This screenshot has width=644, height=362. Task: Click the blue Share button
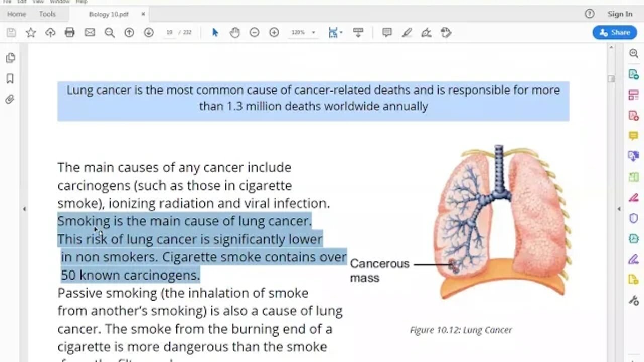[615, 33]
